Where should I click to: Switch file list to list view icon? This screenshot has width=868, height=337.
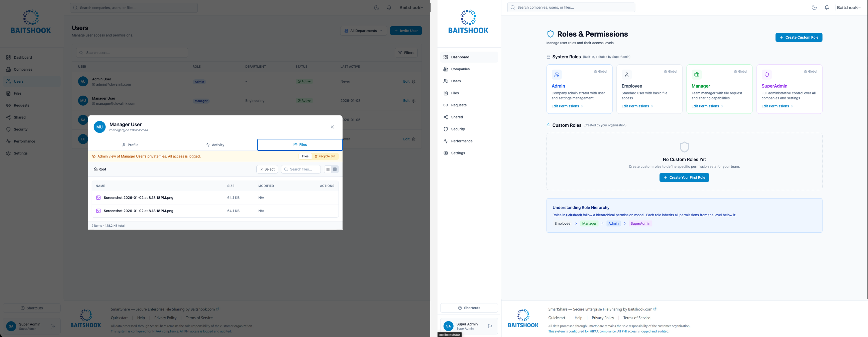pos(328,169)
